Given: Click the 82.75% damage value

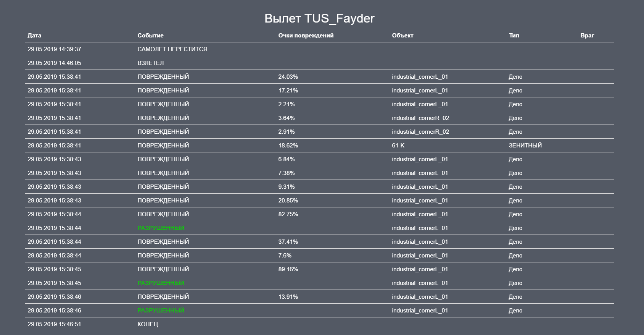Looking at the screenshot, I should tap(288, 214).
